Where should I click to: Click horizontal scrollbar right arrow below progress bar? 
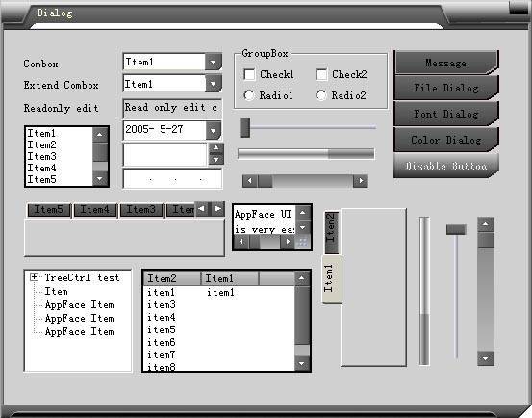coord(361,181)
